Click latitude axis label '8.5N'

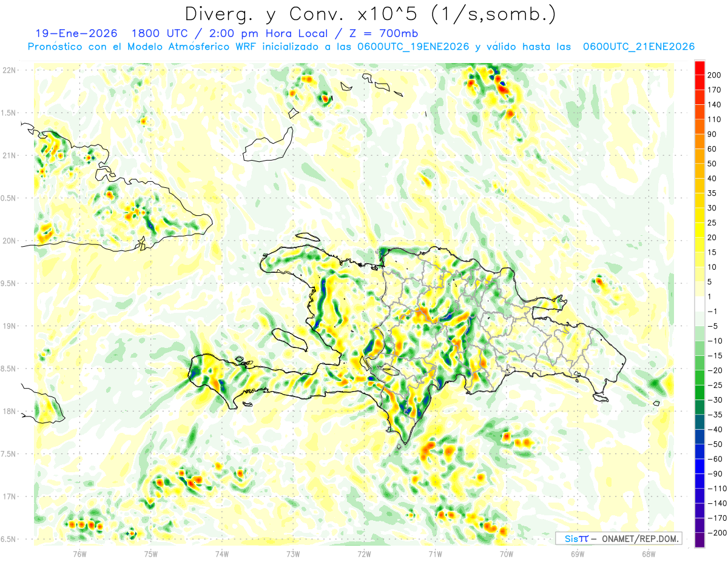[x=8, y=369]
